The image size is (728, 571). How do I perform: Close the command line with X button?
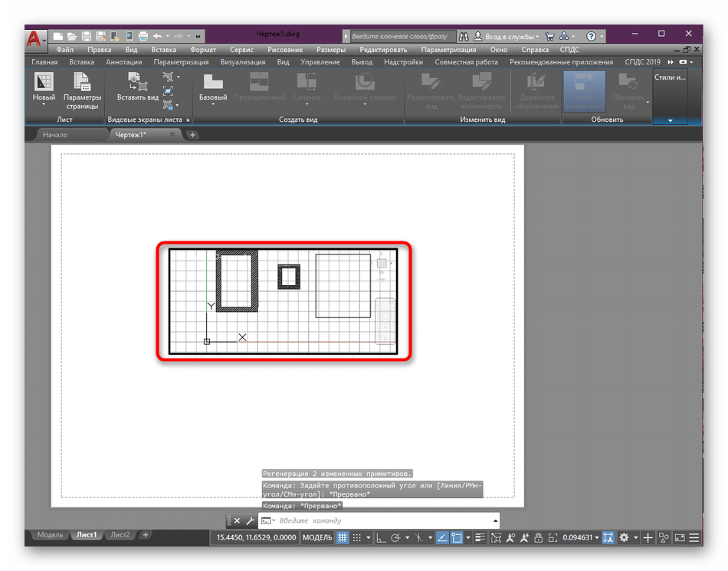point(236,520)
